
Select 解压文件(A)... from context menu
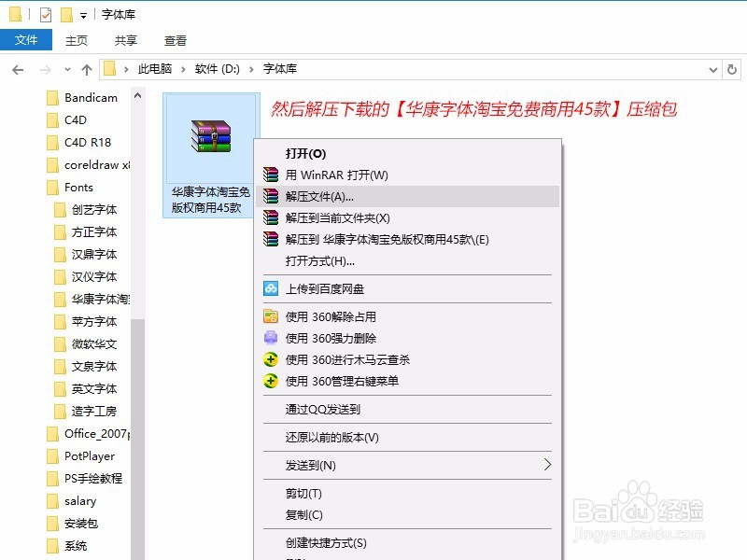pos(408,196)
